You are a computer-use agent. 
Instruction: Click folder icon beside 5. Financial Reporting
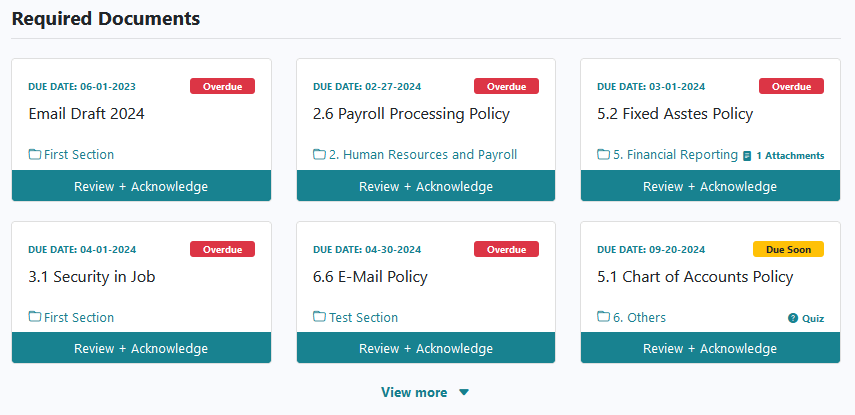coord(604,155)
